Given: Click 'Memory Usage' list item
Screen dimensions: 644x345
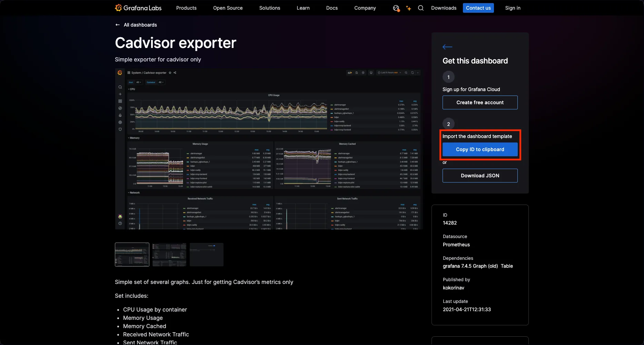Looking at the screenshot, I should tap(143, 318).
